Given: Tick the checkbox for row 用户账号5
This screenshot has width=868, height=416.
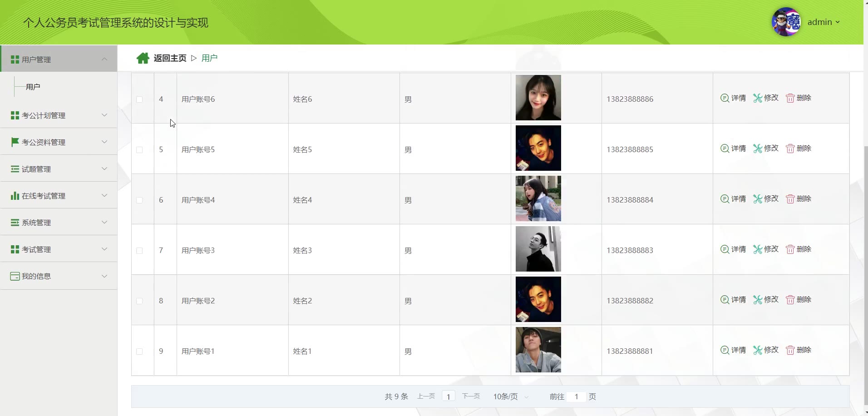Looking at the screenshot, I should click(x=139, y=150).
